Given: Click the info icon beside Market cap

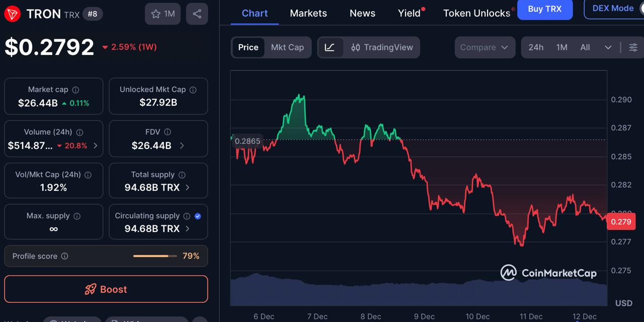Looking at the screenshot, I should (x=76, y=90).
